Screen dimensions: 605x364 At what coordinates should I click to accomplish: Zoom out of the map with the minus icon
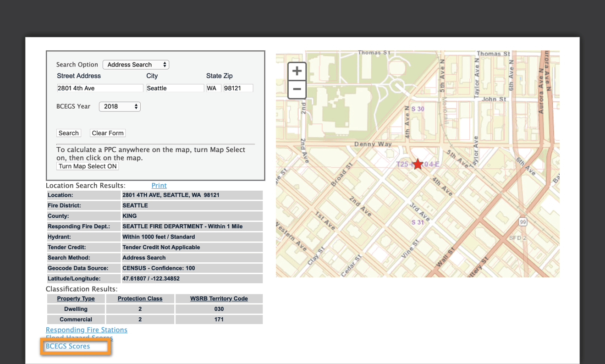[297, 89]
